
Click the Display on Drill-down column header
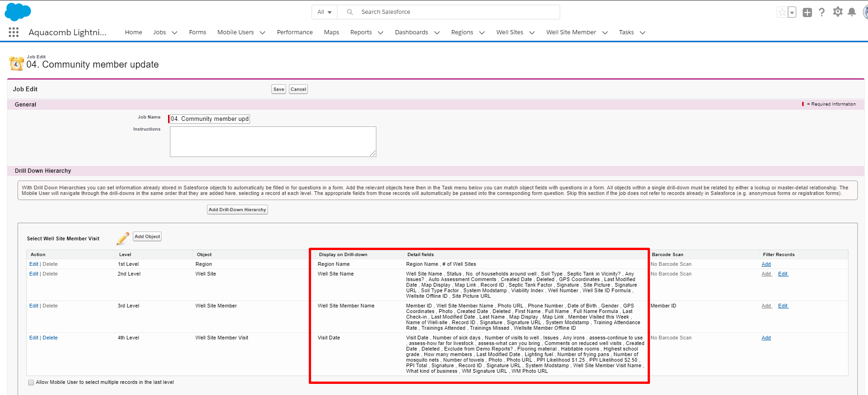click(343, 254)
